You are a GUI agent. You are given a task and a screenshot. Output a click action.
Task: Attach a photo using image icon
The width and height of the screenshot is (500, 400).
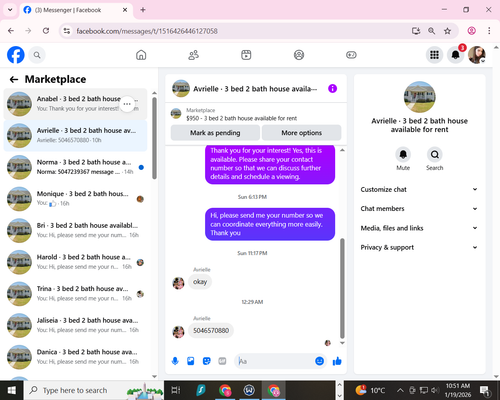(x=191, y=361)
